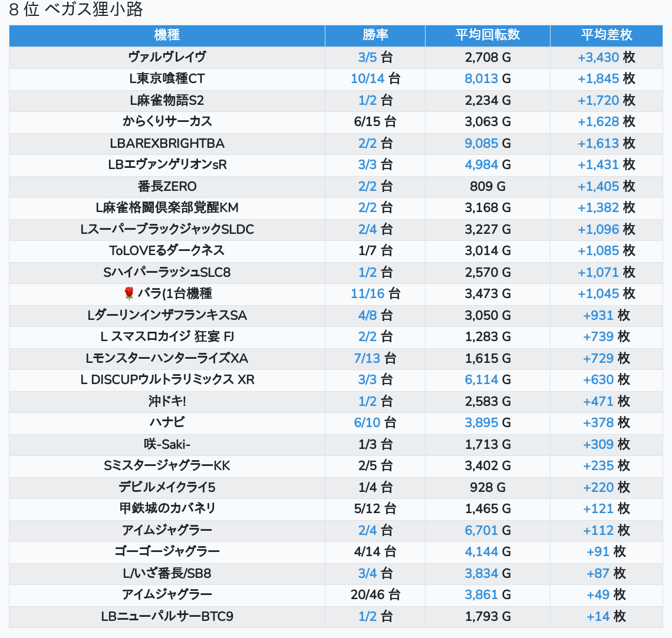672x638 pixels.
Task: Select the LBエヴァンゲリオンsR name
Action: click(167, 165)
